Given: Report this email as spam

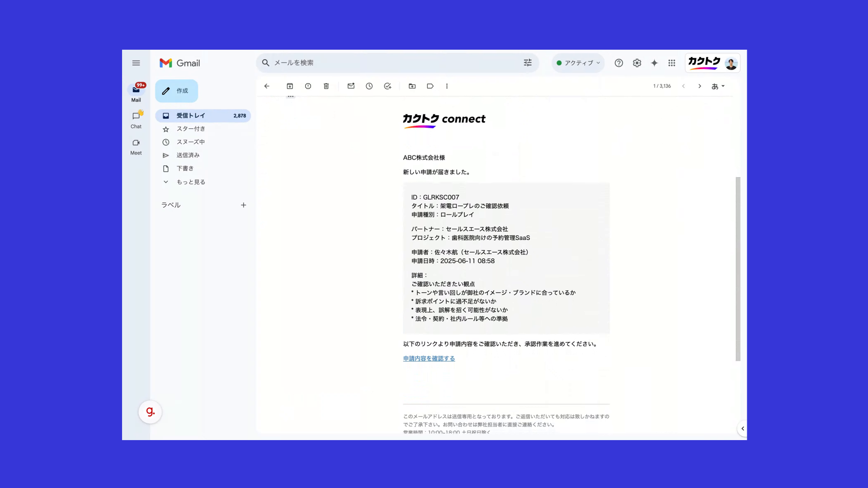Looking at the screenshot, I should click(x=308, y=86).
